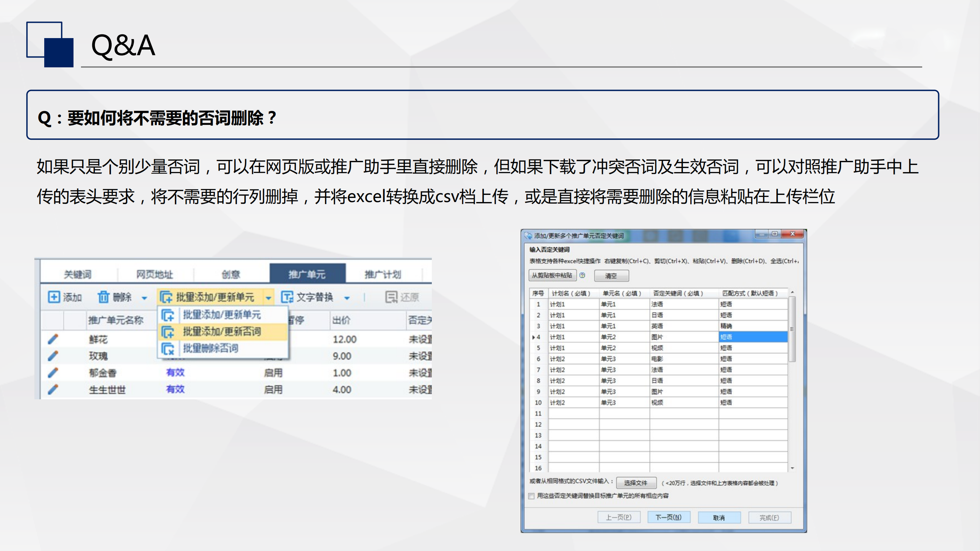Click the help question mark icon
This screenshot has width=980, height=551.
[582, 275]
